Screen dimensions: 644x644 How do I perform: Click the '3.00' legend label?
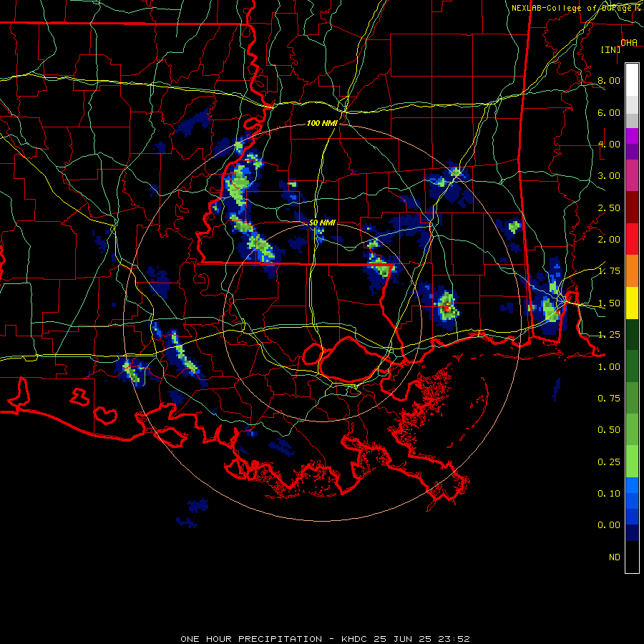pos(609,176)
